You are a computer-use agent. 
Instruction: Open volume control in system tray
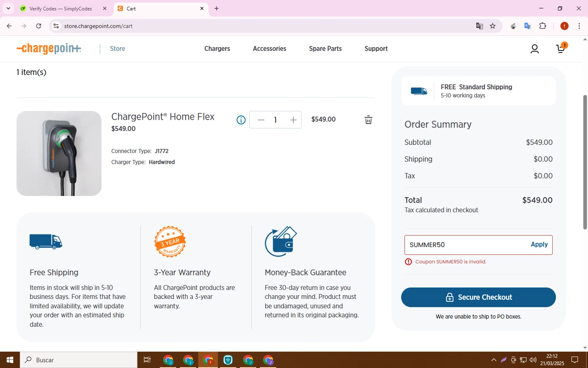coord(533,360)
